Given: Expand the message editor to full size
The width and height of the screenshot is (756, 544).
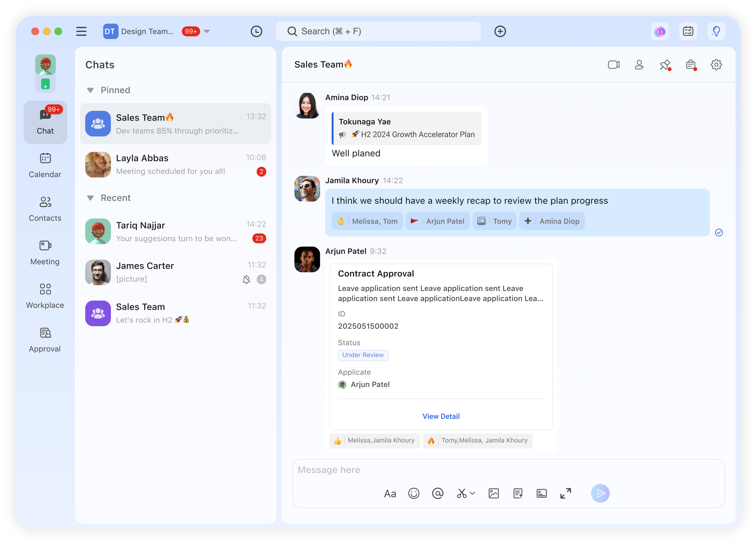Looking at the screenshot, I should coord(565,493).
